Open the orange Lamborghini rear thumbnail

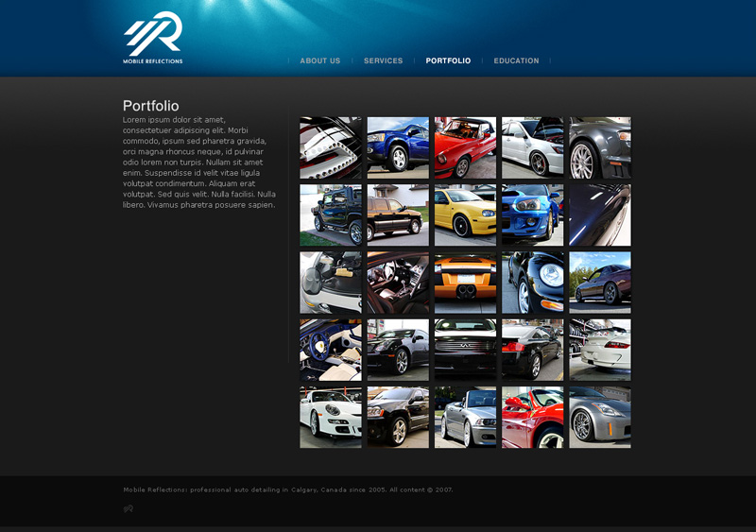pyautogui.click(x=465, y=283)
